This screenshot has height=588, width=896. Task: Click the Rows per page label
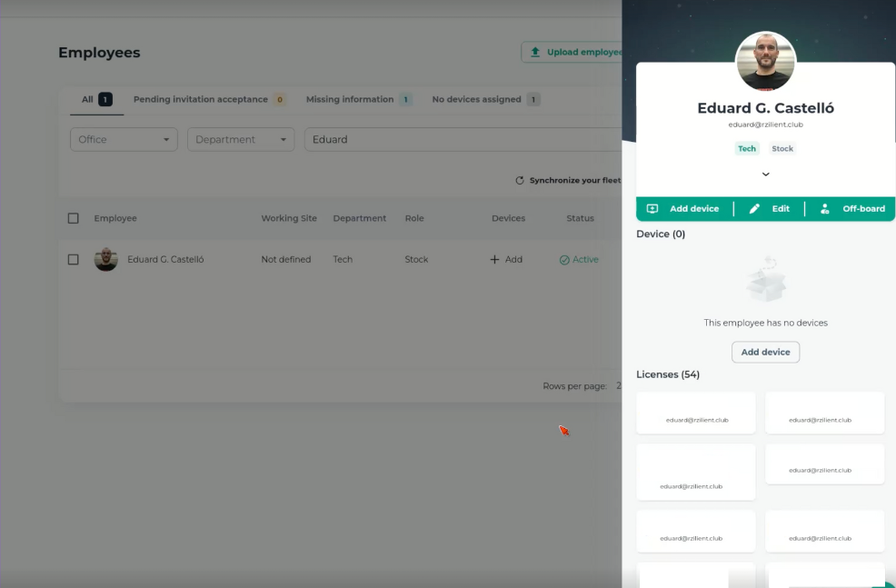[574, 386]
